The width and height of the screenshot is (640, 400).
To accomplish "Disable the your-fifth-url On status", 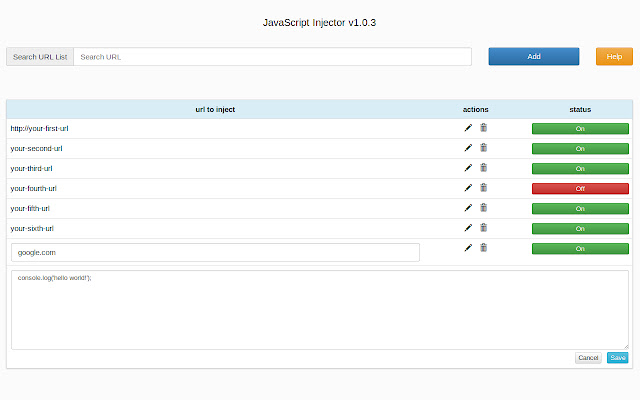I will [580, 209].
